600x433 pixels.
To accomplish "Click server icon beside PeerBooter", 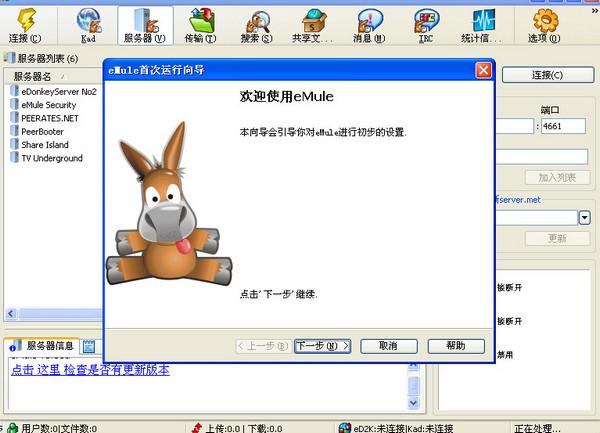I will coord(15,131).
